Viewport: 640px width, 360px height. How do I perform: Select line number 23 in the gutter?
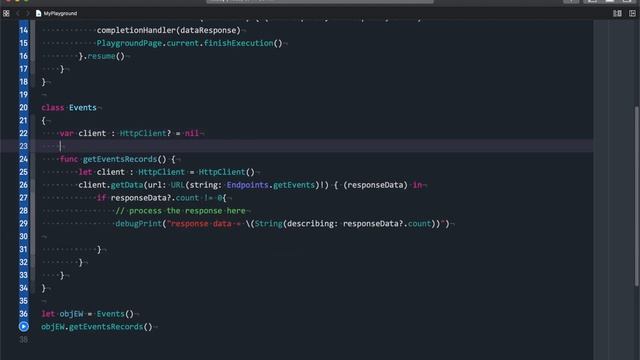click(23, 146)
